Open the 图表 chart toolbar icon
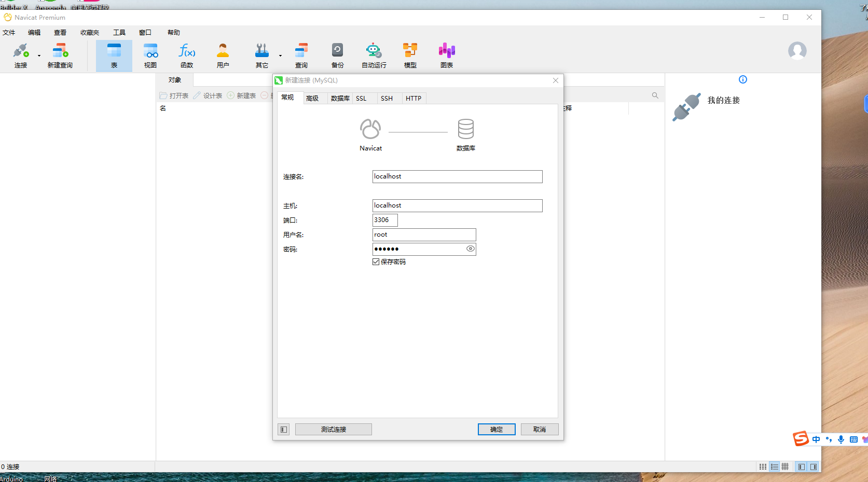868x482 pixels. 447,56
